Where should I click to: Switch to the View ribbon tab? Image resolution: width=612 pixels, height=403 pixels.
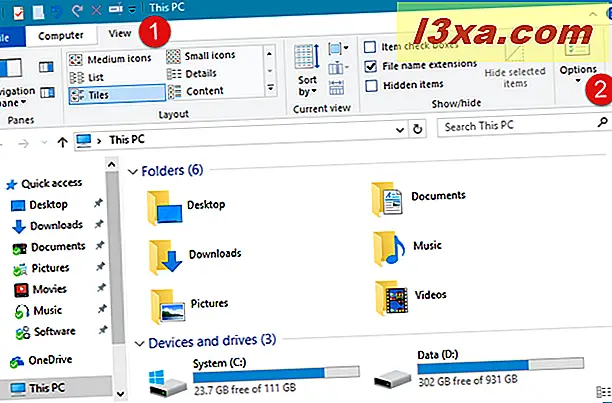(x=119, y=34)
